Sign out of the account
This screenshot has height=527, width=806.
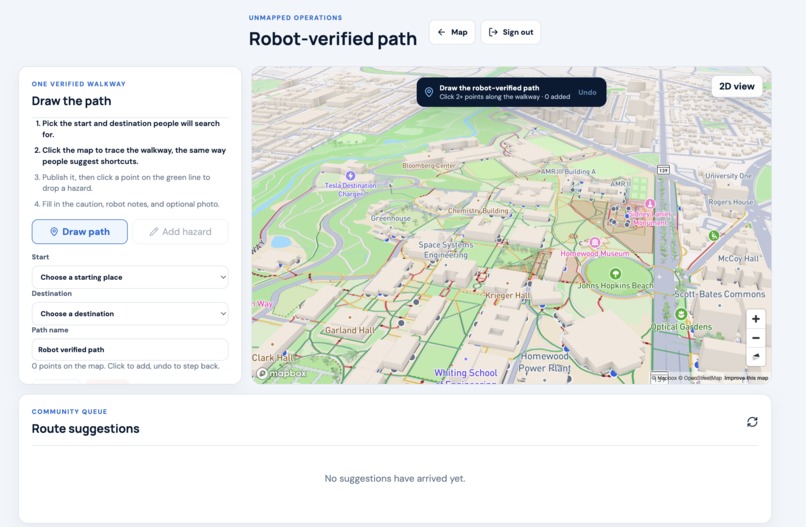[x=510, y=32]
